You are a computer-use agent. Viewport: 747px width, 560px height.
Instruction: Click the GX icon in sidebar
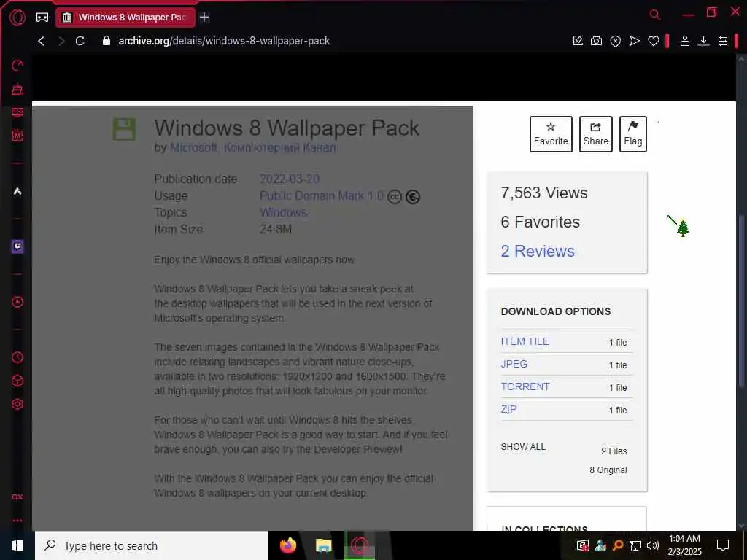coord(18,497)
